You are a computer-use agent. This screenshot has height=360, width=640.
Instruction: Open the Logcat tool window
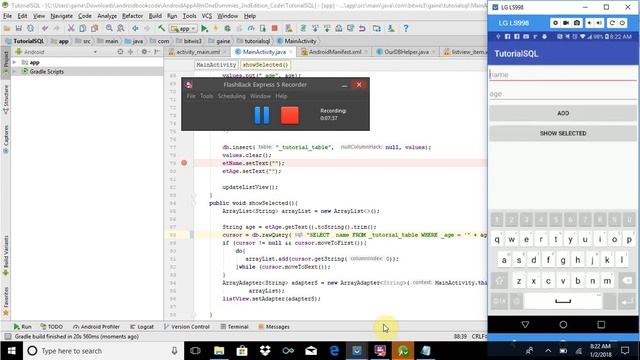pyautogui.click(x=142, y=327)
